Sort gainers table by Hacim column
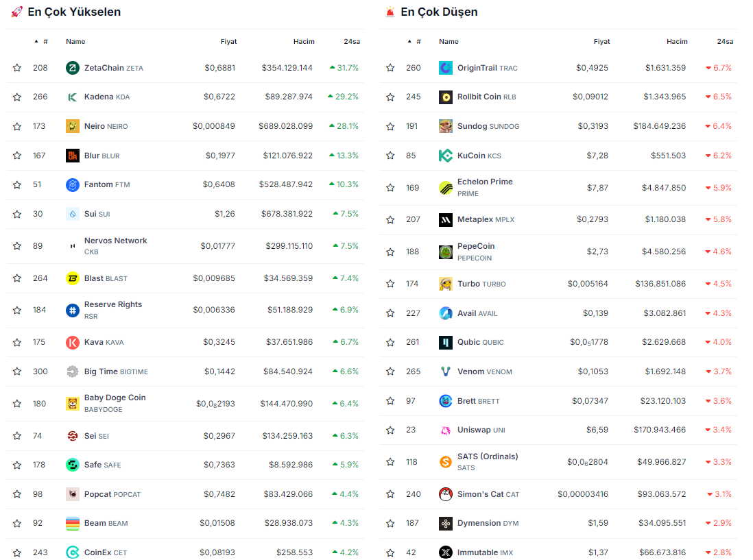Viewport: 753px width, 560px height. coord(304,42)
